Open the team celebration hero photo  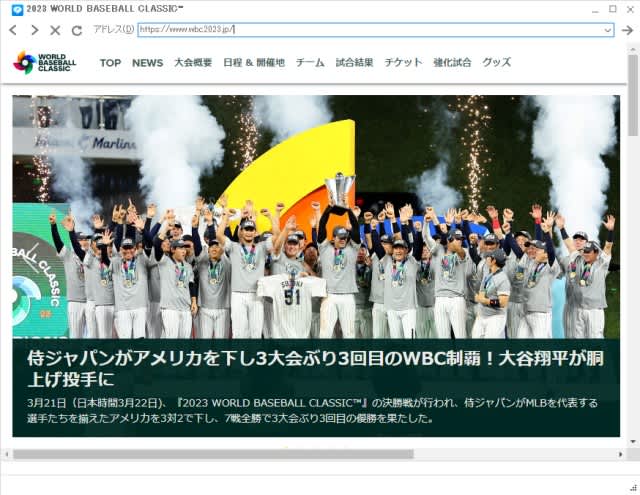(x=316, y=217)
